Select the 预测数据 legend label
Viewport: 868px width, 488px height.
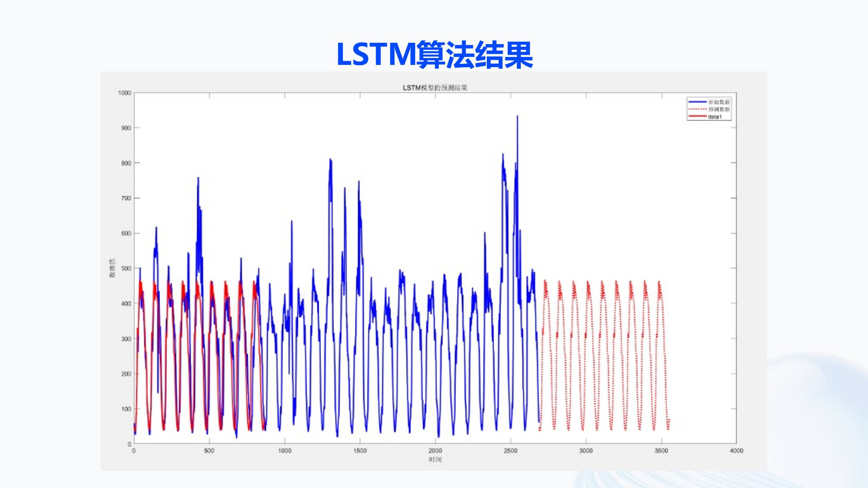pyautogui.click(x=719, y=109)
